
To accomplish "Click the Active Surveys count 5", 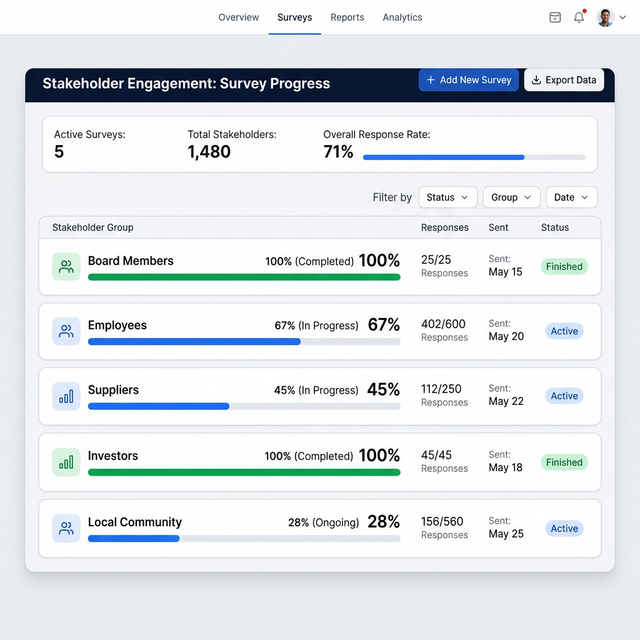I will 59,152.
